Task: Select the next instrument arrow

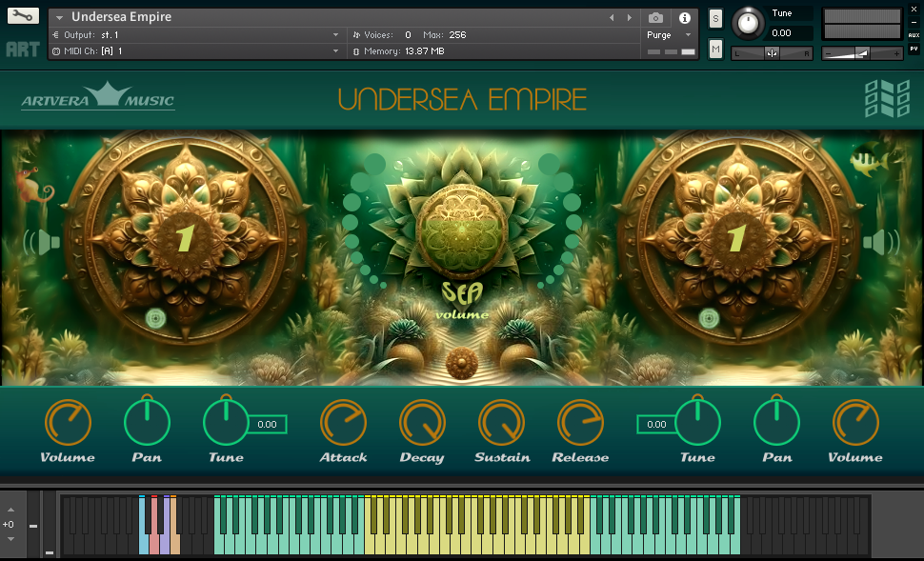Action: click(629, 18)
